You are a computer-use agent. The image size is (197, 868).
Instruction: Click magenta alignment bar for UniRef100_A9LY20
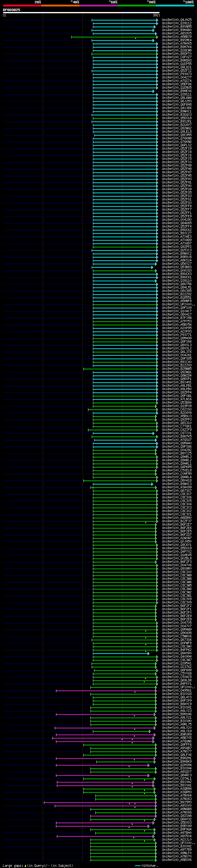[106, 728]
